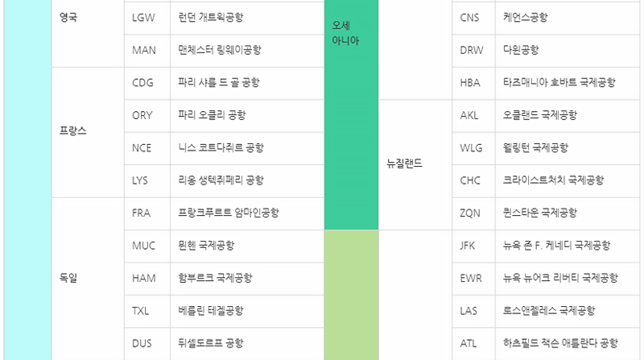Image resolution: width=644 pixels, height=360 pixels.
Task: Select 케언스공항 airport name
Action: 526,17
